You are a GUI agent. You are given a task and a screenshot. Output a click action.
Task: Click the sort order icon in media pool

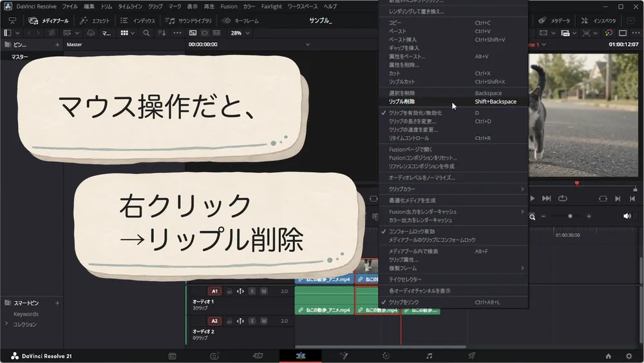162,33
